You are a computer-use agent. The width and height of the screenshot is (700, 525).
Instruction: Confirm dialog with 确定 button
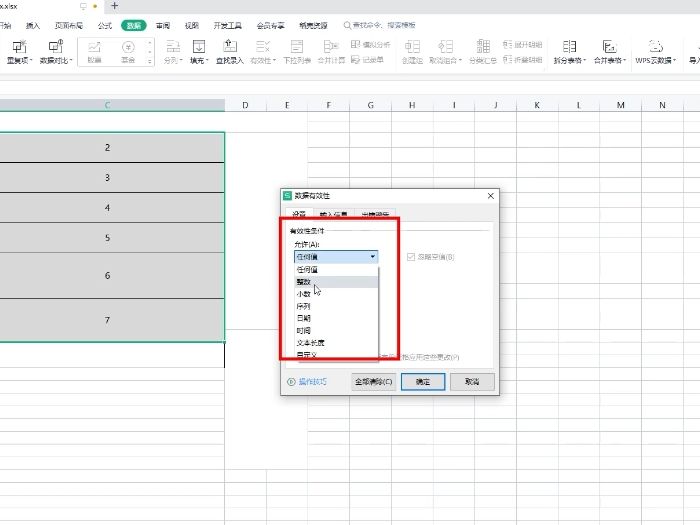423,382
